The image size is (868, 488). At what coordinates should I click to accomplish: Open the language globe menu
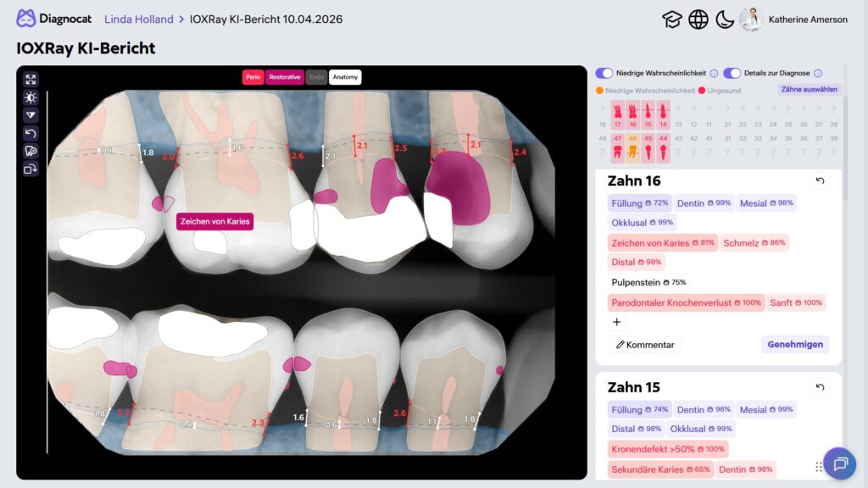click(x=698, y=19)
